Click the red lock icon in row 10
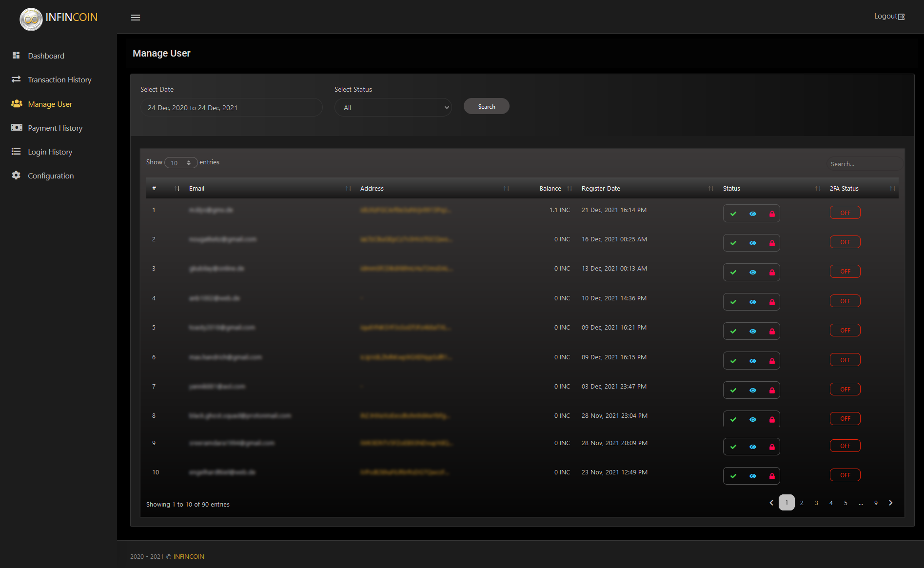The width and height of the screenshot is (924, 568). click(772, 476)
